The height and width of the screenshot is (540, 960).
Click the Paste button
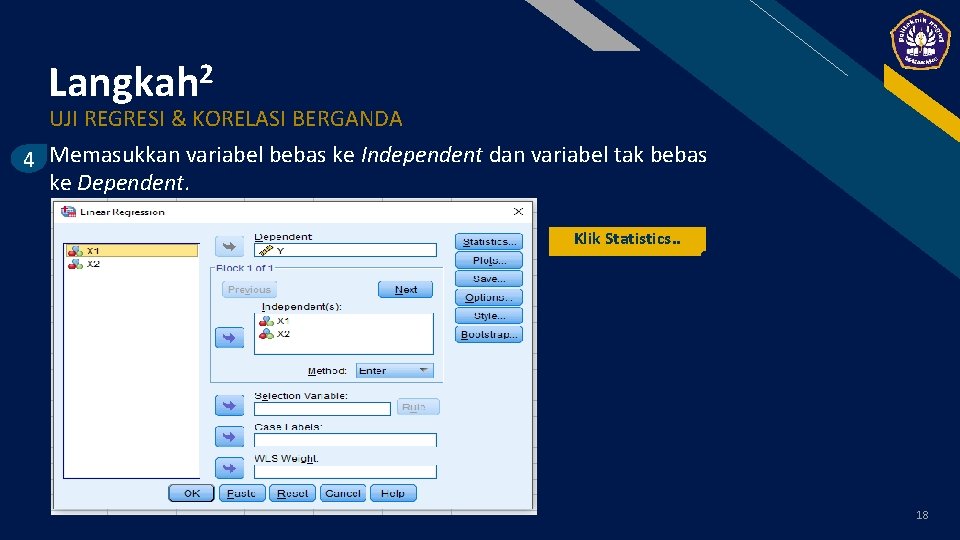(242, 493)
